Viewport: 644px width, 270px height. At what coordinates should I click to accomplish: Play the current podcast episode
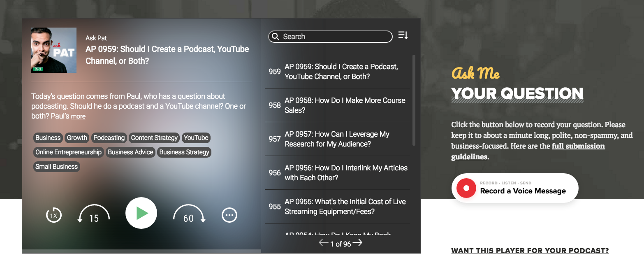pyautogui.click(x=141, y=213)
